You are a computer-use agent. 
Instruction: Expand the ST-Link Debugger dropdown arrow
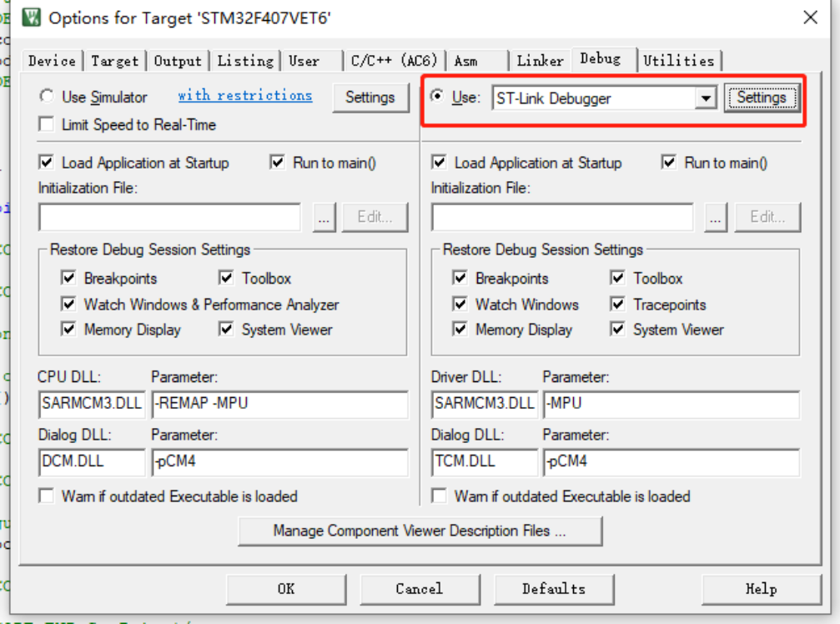tap(706, 98)
